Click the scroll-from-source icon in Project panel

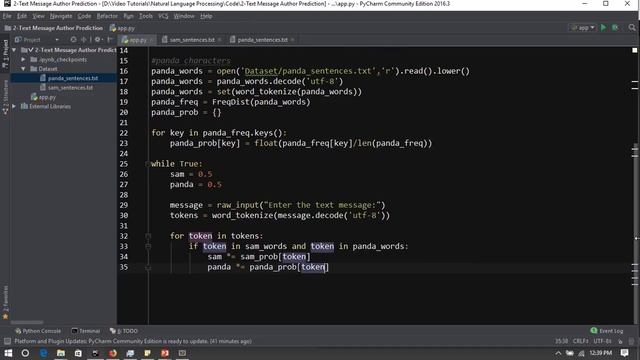(73, 40)
